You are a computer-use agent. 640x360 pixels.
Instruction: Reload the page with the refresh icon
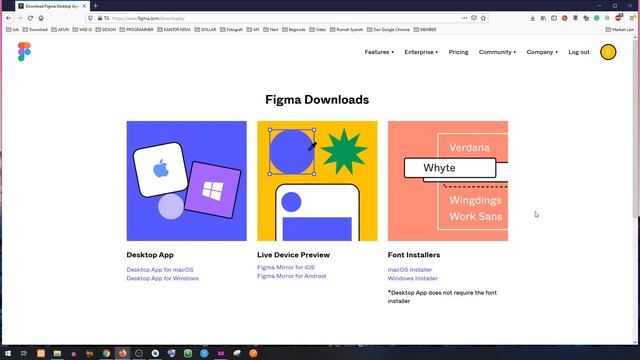pyautogui.click(x=30, y=18)
